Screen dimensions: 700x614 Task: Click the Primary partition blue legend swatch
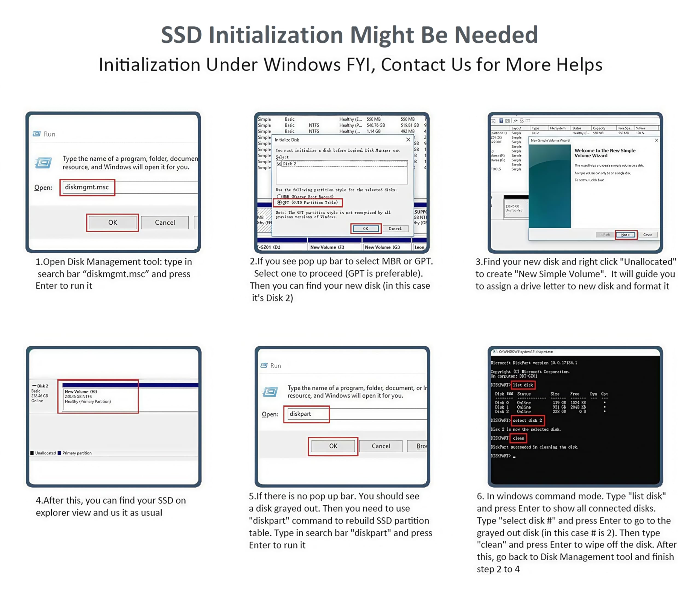59,453
